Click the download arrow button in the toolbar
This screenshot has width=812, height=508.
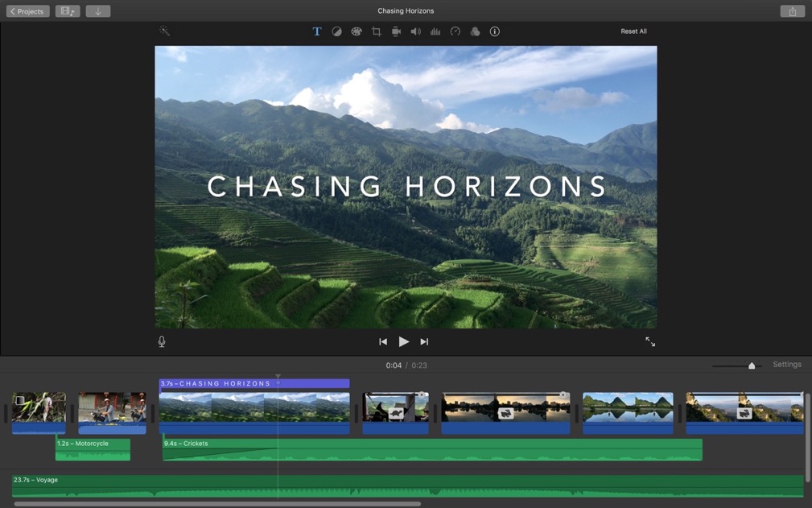(x=98, y=10)
